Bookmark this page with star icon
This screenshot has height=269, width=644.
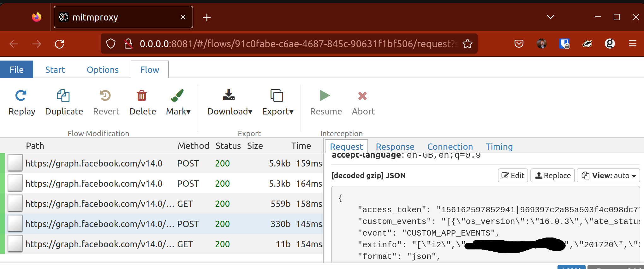[x=468, y=44]
